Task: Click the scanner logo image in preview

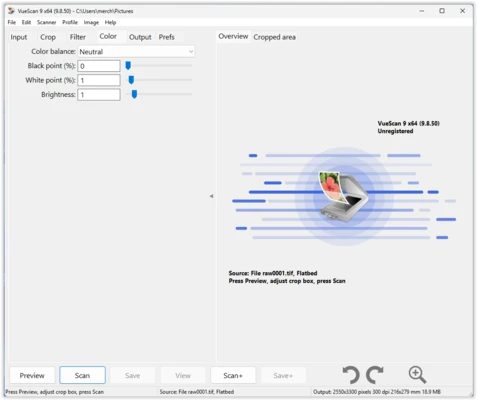Action: coord(344,197)
